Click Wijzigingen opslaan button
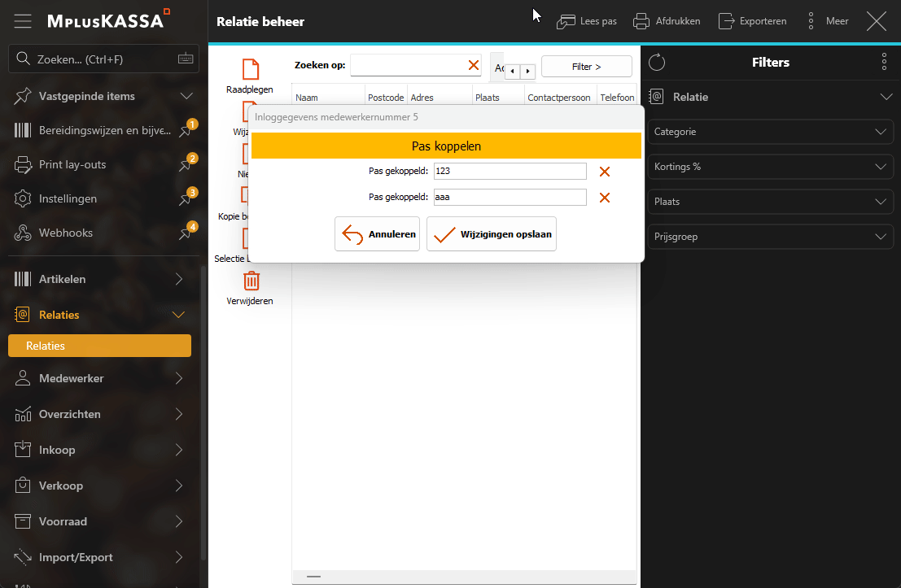The height and width of the screenshot is (588, 901). [492, 233]
